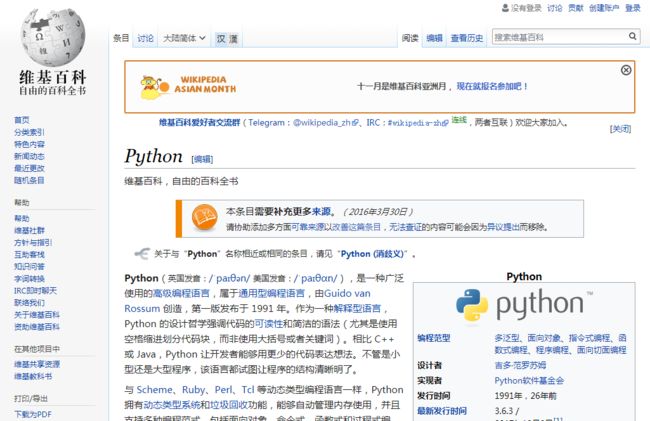Image resolution: width=650 pixels, height=421 pixels.
Task: Switch to the 讨论 tab
Action: pos(146,38)
